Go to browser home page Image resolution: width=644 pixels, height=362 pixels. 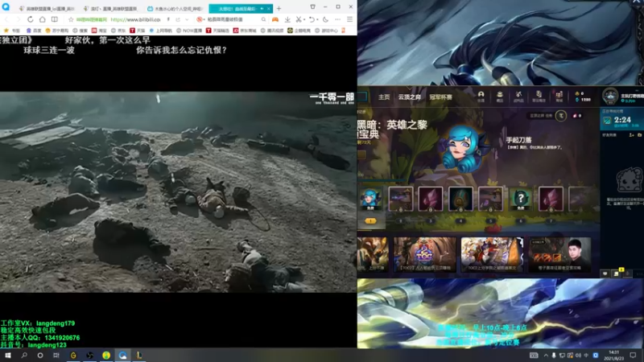tap(43, 19)
